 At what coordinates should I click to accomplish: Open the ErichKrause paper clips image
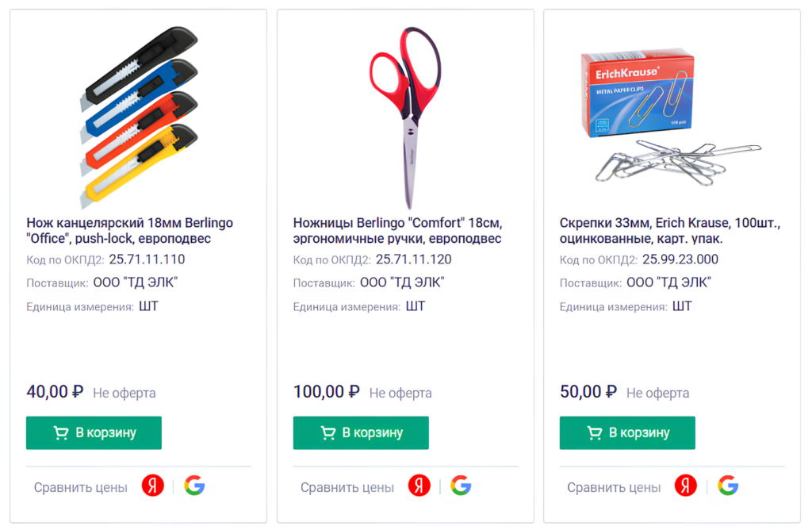pyautogui.click(x=671, y=118)
